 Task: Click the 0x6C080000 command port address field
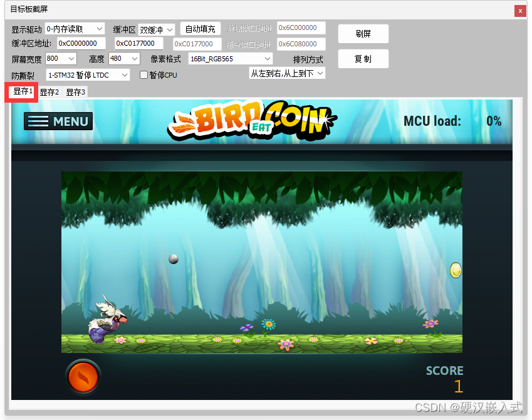pyautogui.click(x=301, y=44)
